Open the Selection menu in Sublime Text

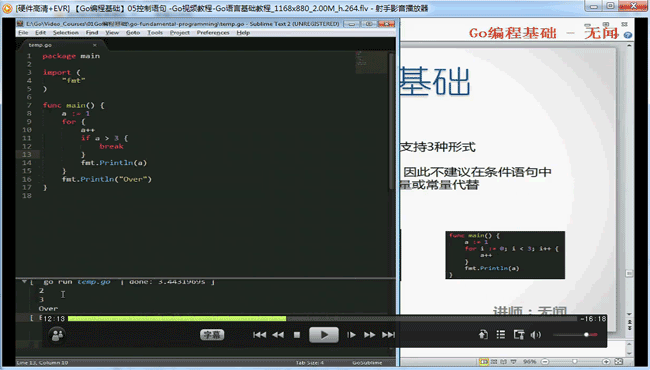[x=65, y=32]
